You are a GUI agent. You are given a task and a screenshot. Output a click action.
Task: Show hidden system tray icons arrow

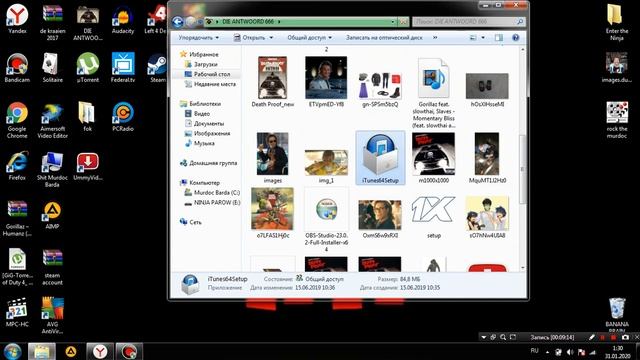coord(547,352)
